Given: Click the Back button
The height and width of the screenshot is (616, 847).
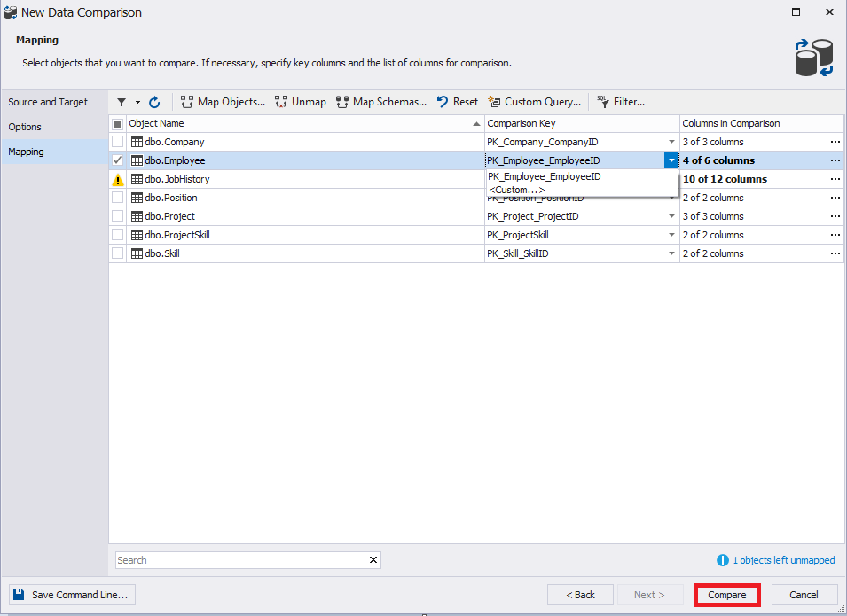Looking at the screenshot, I should [x=580, y=595].
